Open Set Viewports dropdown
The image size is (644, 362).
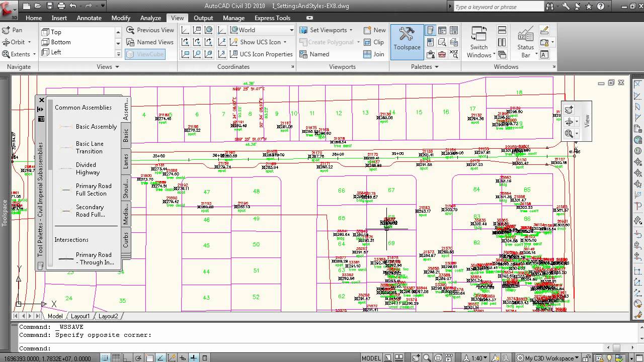[x=326, y=30]
